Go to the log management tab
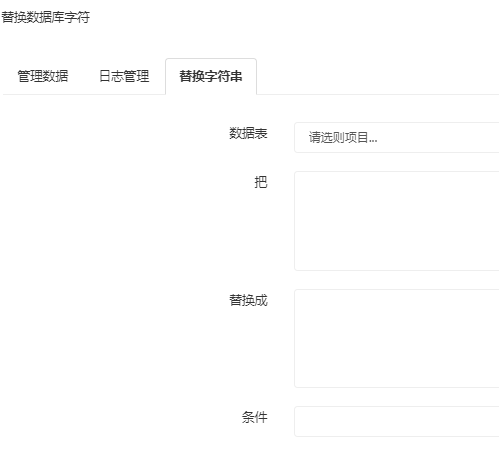 pyautogui.click(x=124, y=76)
